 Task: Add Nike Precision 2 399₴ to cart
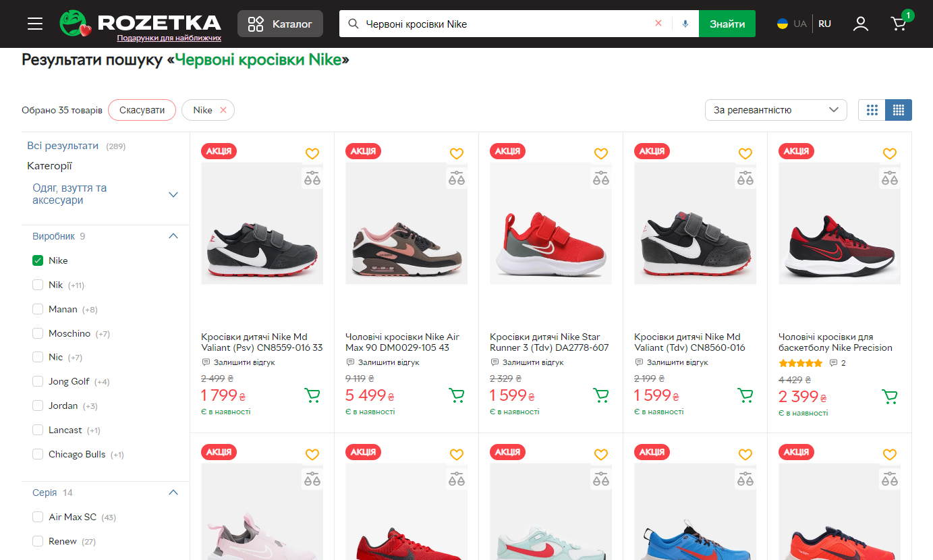890,397
